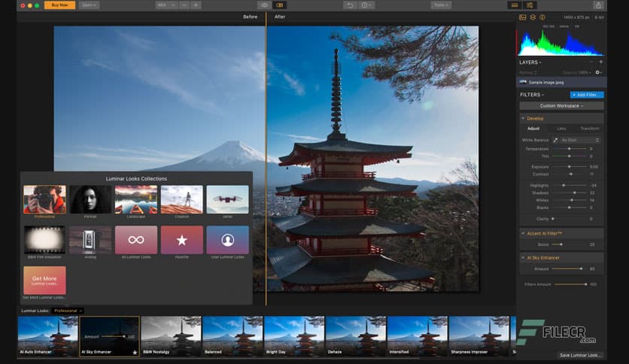This screenshot has height=364, width=629.
Task: Adjust the Clarity slider
Action: click(x=570, y=219)
